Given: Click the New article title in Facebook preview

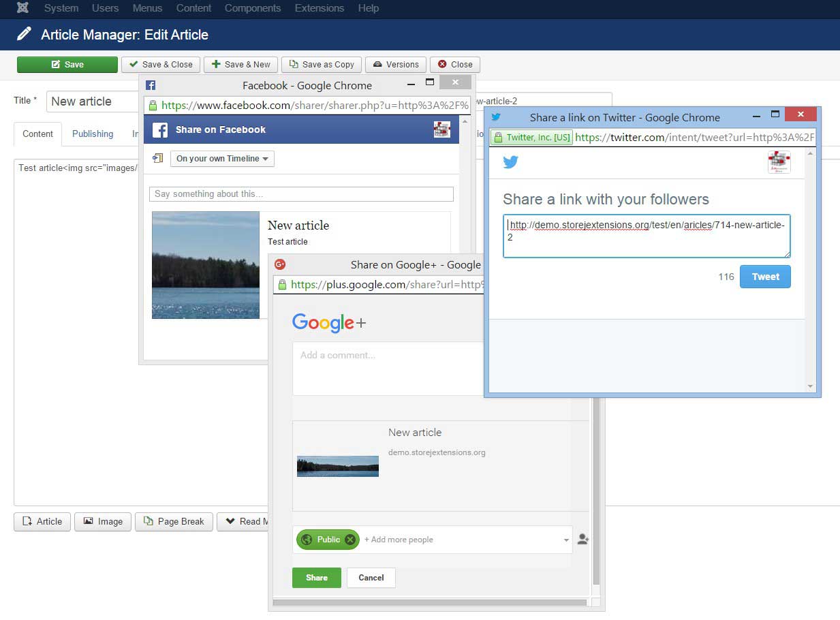Looking at the screenshot, I should 298,226.
